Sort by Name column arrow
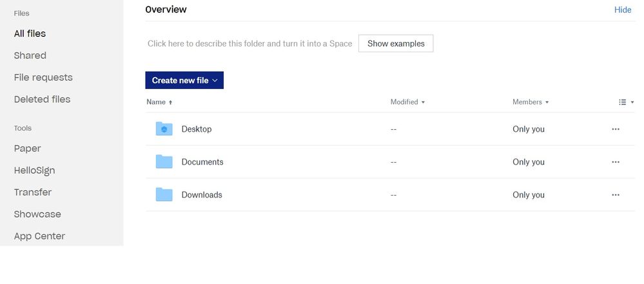This screenshot has width=644, height=284. [171, 103]
